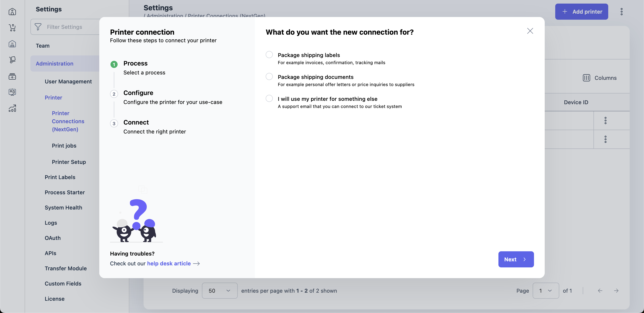The image size is (644, 313).
Task: Click the Add printer button
Action: [x=581, y=11]
